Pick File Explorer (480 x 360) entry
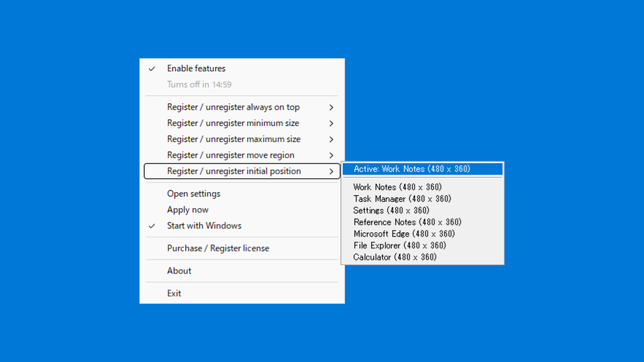 click(423, 246)
